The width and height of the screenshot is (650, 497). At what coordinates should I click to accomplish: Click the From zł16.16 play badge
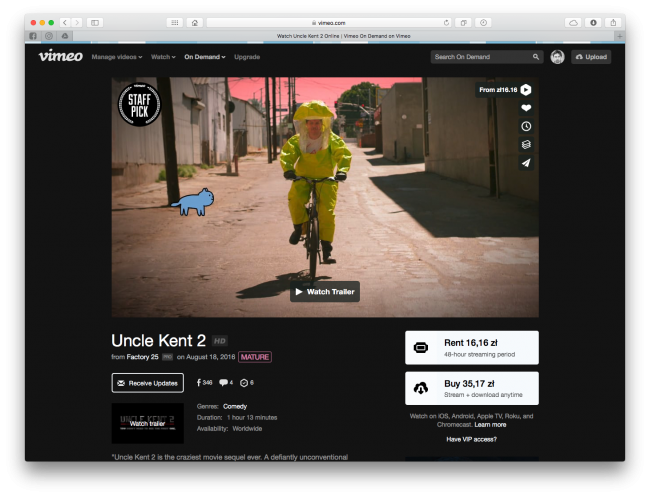tap(505, 90)
